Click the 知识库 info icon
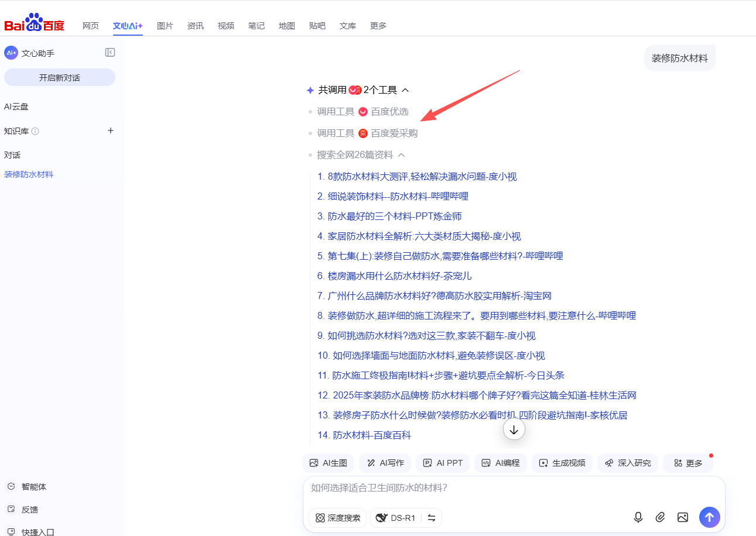This screenshot has height=536, width=756. [35, 131]
